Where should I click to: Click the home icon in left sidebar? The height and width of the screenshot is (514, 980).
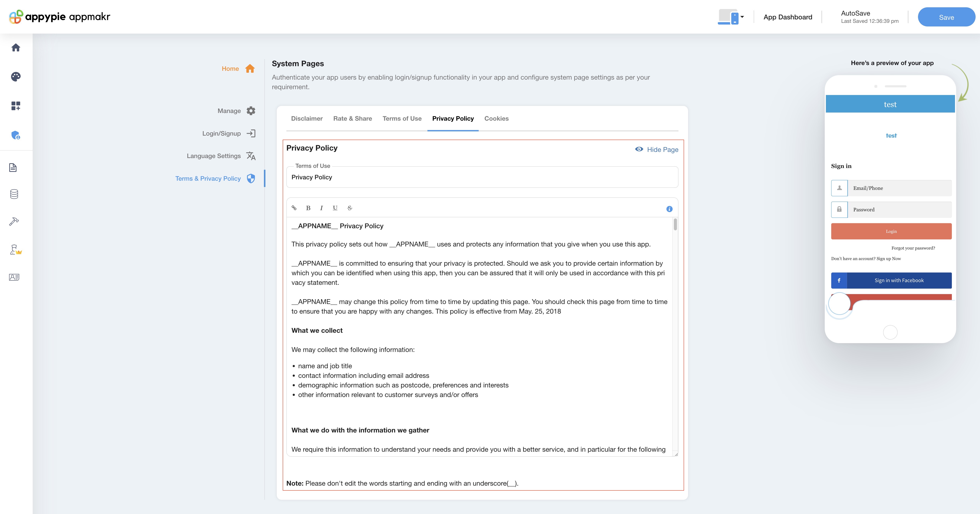16,48
